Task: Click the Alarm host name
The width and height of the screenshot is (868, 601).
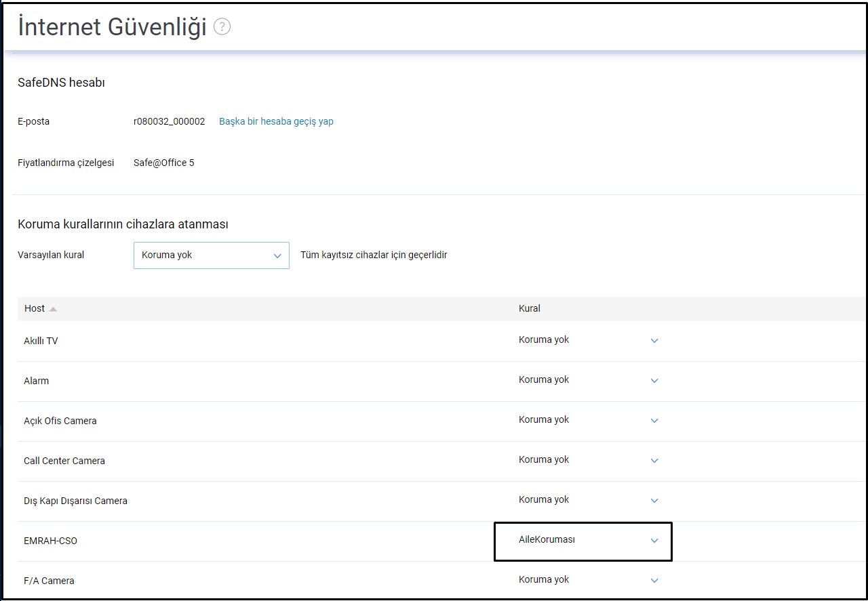Action: [x=36, y=381]
